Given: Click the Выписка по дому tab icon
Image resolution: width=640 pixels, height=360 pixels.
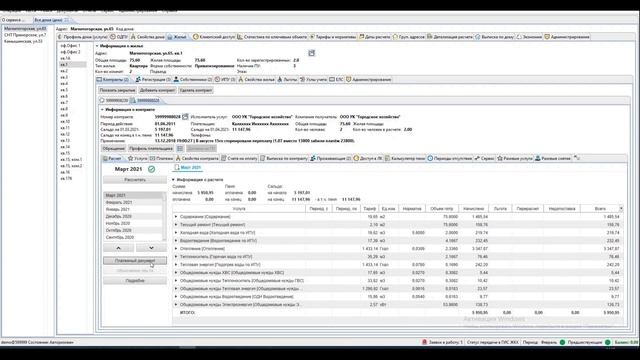Looking at the screenshot, I should tap(478, 37).
